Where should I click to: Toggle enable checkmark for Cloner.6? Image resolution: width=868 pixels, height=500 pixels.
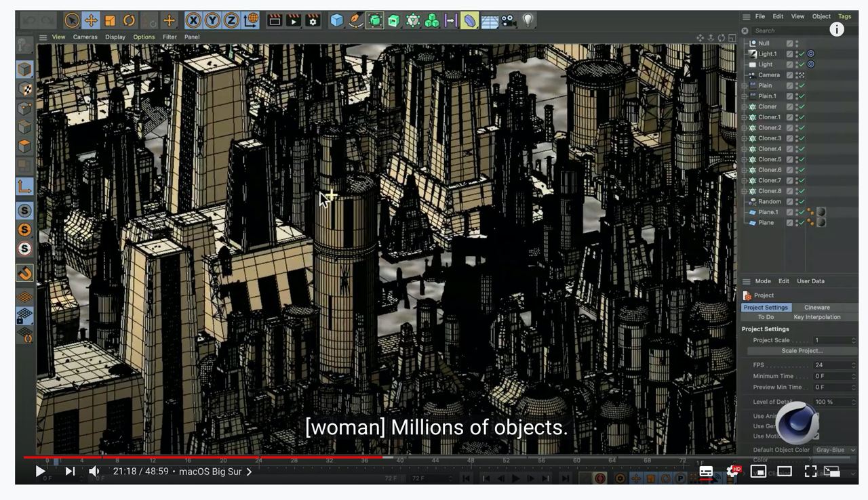click(802, 170)
